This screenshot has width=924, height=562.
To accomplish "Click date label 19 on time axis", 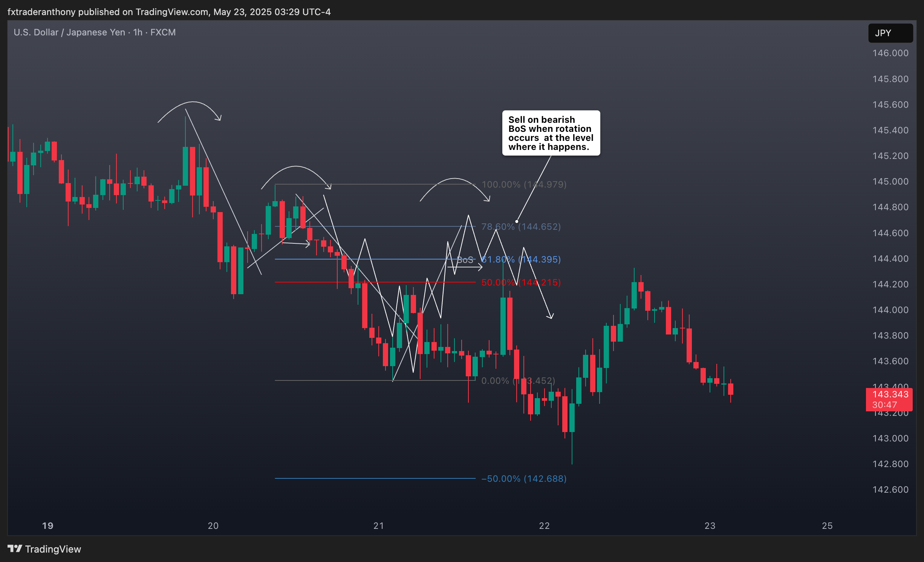I will click(48, 526).
